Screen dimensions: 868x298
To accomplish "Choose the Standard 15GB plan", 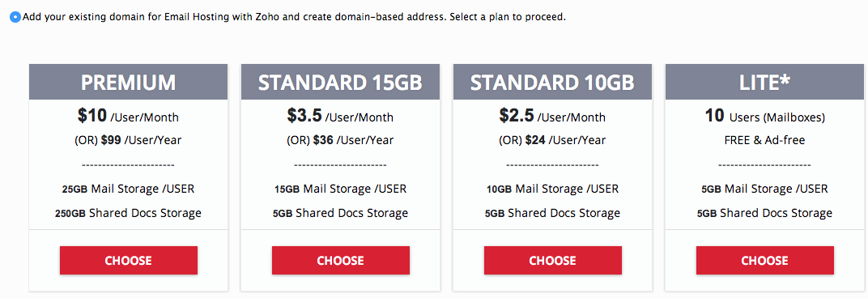I will click(340, 260).
